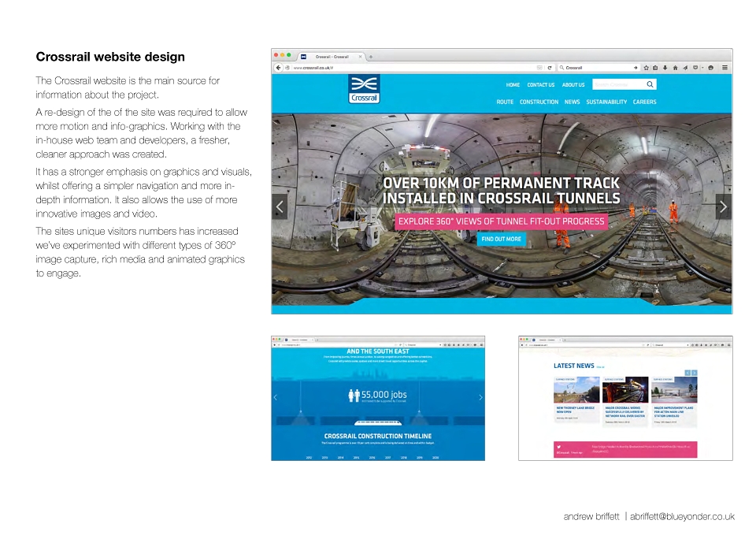The width and height of the screenshot is (756, 535).
Task: Click the Crossrail logo in site header
Action: click(364, 89)
